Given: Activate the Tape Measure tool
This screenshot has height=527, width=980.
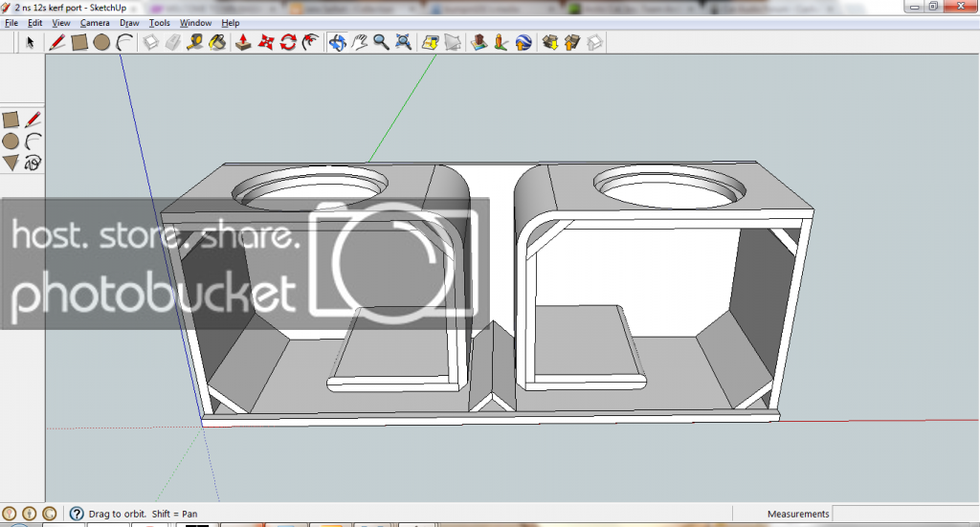Looking at the screenshot, I should (x=194, y=42).
